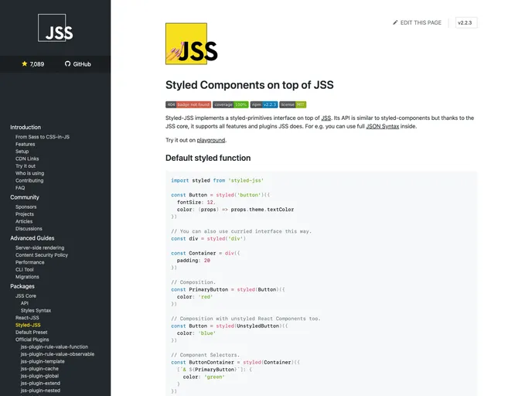Select Introduction section in sidebar
The height and width of the screenshot is (396, 532).
point(26,128)
